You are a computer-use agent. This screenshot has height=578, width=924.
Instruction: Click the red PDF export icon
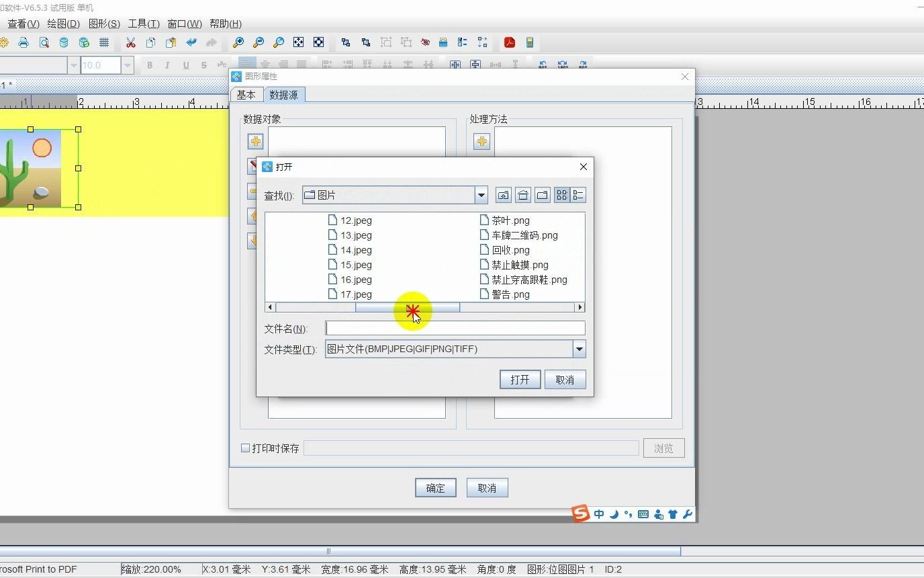[x=510, y=42]
